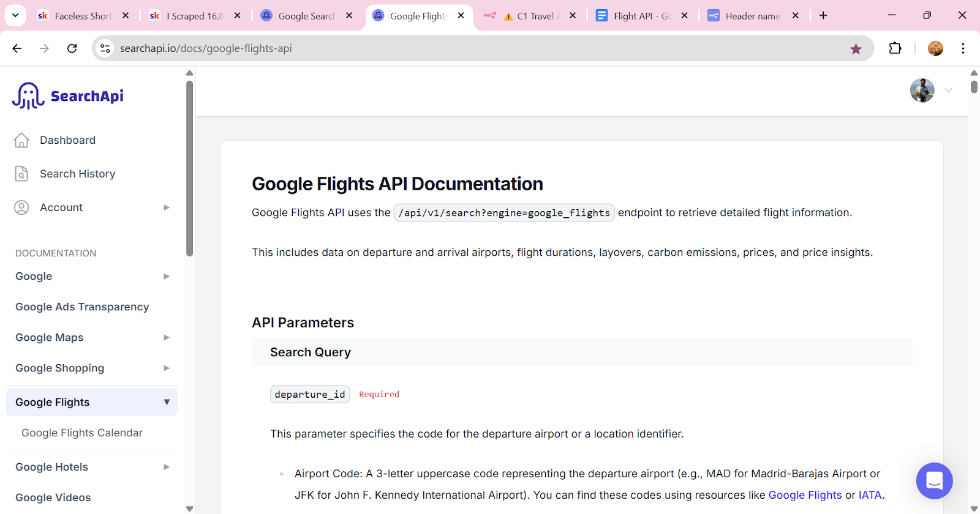Open the Chrome three-dot menu
Image resolution: width=980 pixels, height=514 pixels.
(x=963, y=48)
